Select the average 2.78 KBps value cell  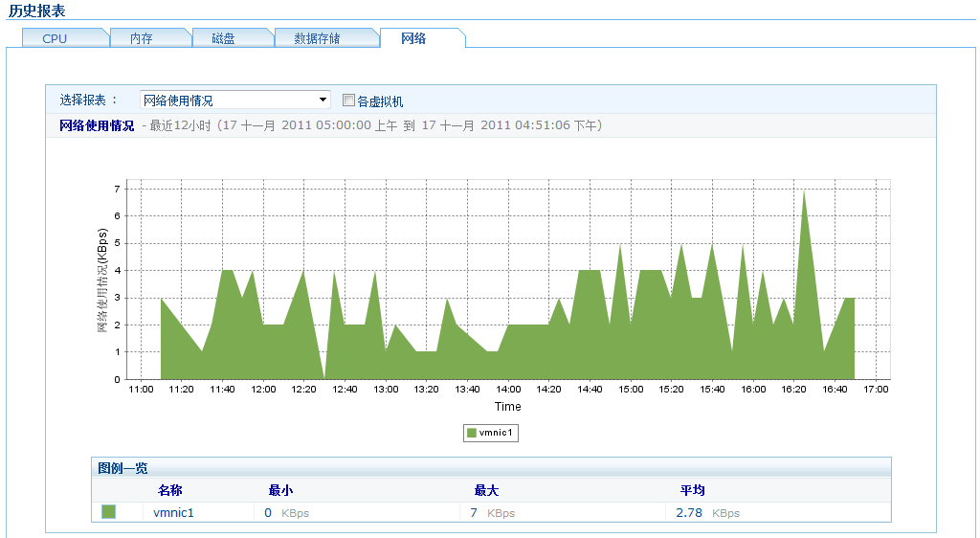pyautogui.click(x=707, y=513)
